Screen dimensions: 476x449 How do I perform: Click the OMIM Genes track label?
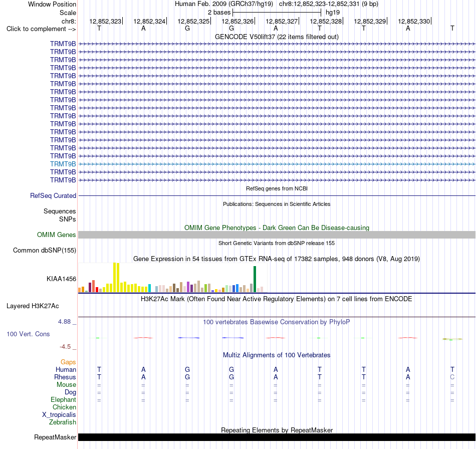56,235
